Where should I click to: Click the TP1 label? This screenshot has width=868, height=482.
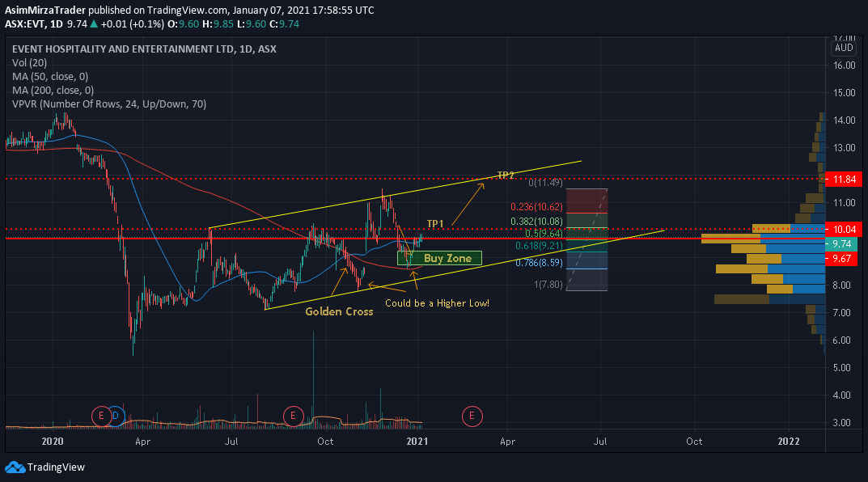click(x=435, y=223)
